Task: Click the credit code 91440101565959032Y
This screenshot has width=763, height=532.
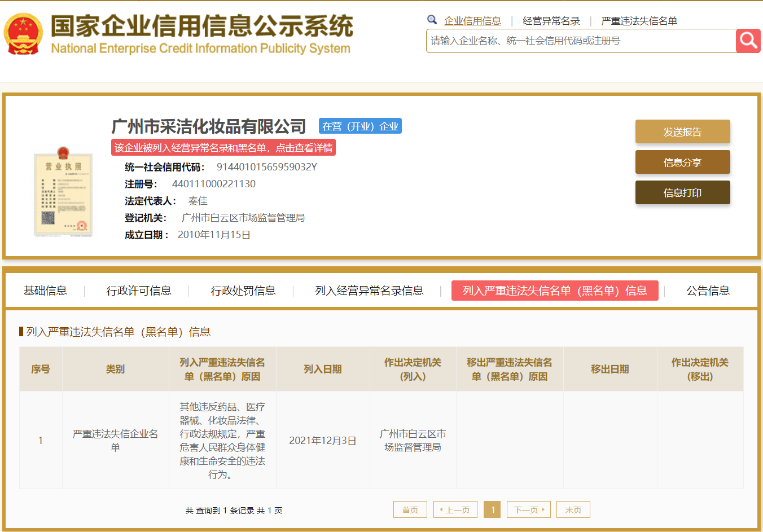Action: [x=267, y=167]
